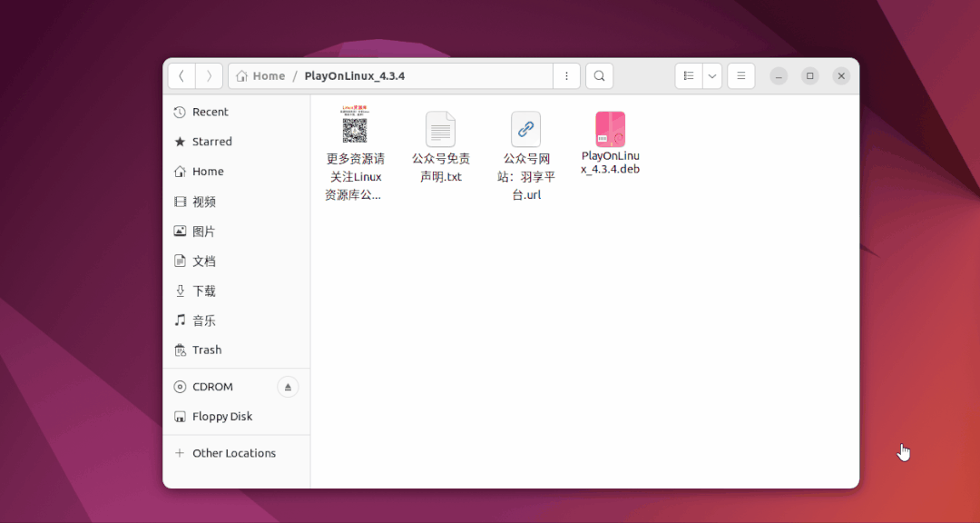The height and width of the screenshot is (523, 980).
Task: Maximize the Files window
Action: click(x=810, y=75)
